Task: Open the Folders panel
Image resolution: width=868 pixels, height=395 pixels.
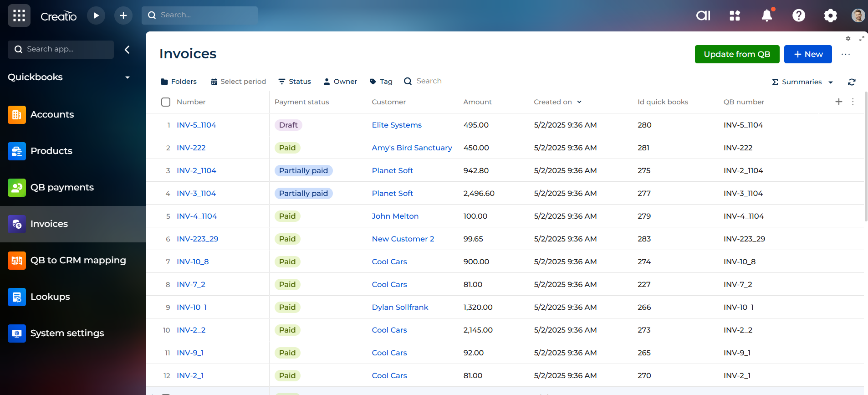Action: coord(179,82)
